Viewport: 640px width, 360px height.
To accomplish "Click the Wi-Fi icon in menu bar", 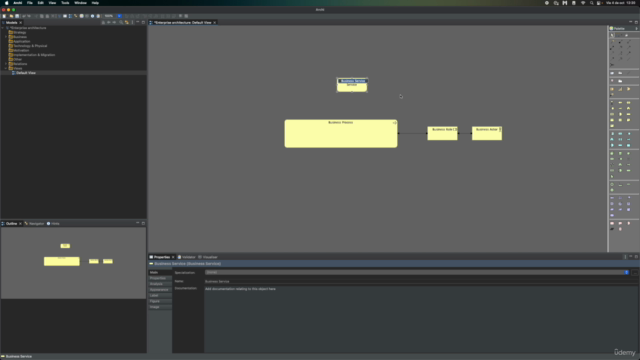I will [583, 3].
